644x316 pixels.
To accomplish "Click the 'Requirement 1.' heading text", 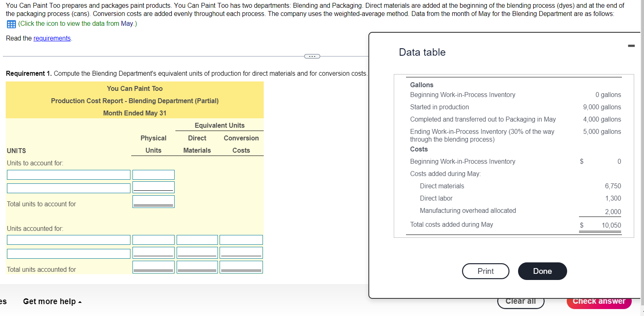I will coord(29,73).
